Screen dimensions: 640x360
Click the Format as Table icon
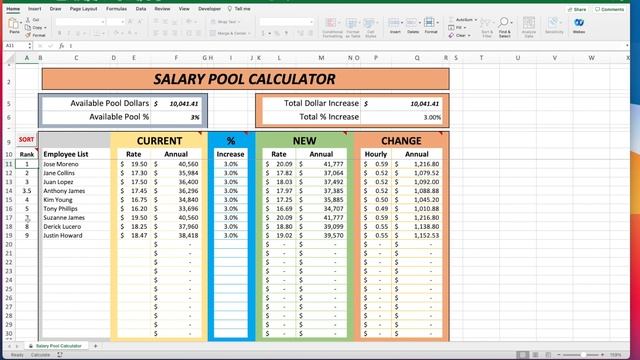[351, 22]
